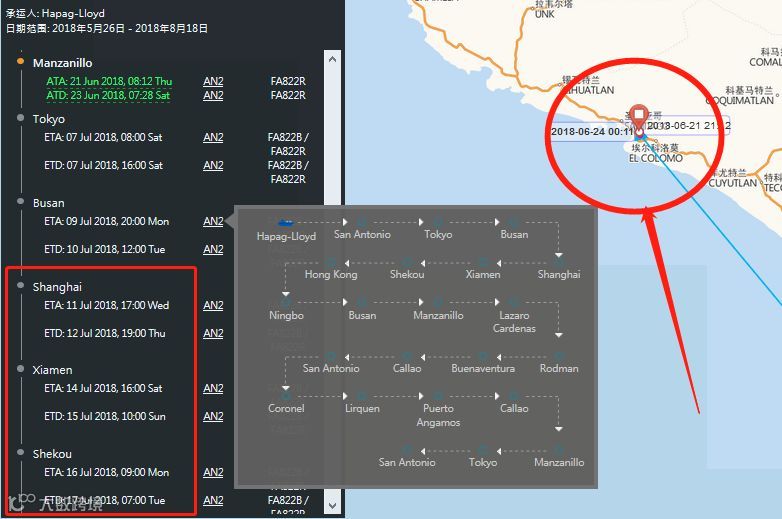Click 'ETA: 11 Jul 2018, 17:00 Wed' text
This screenshot has height=519, width=782.
(106, 305)
